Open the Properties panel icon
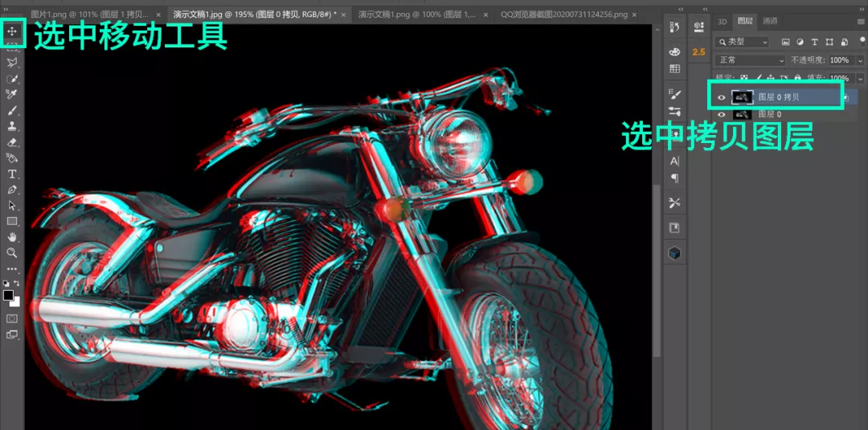 (698, 27)
